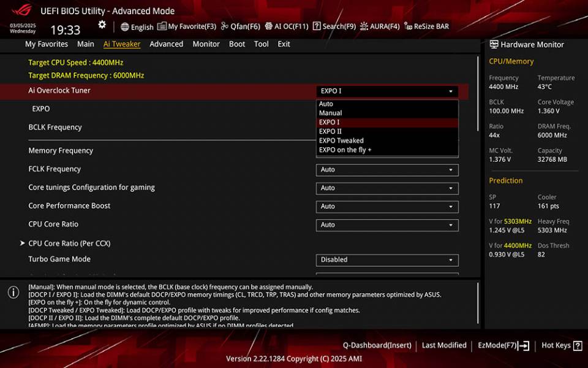This screenshot has height=368, width=588.
Task: Click the 43°C Temperature value
Action: click(545, 86)
